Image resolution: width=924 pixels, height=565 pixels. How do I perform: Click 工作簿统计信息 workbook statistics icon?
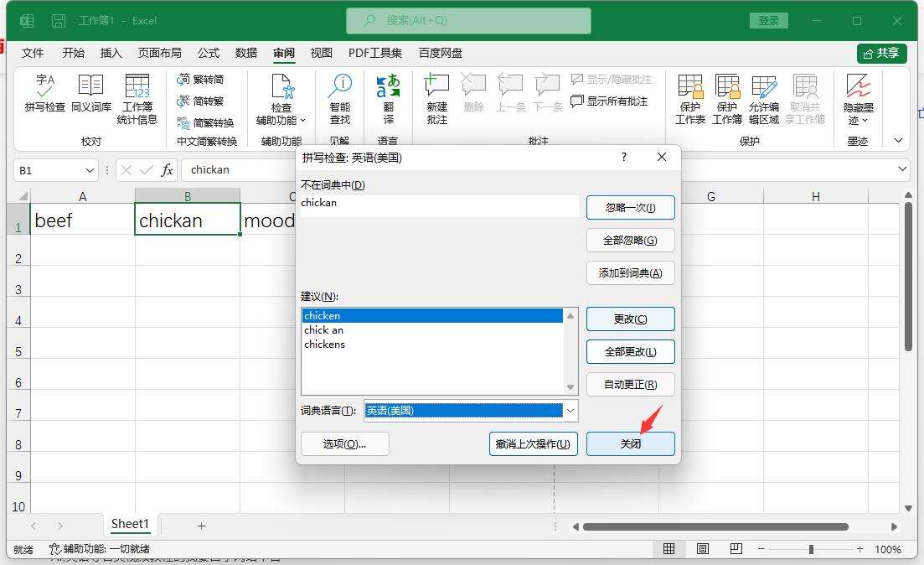(137, 99)
